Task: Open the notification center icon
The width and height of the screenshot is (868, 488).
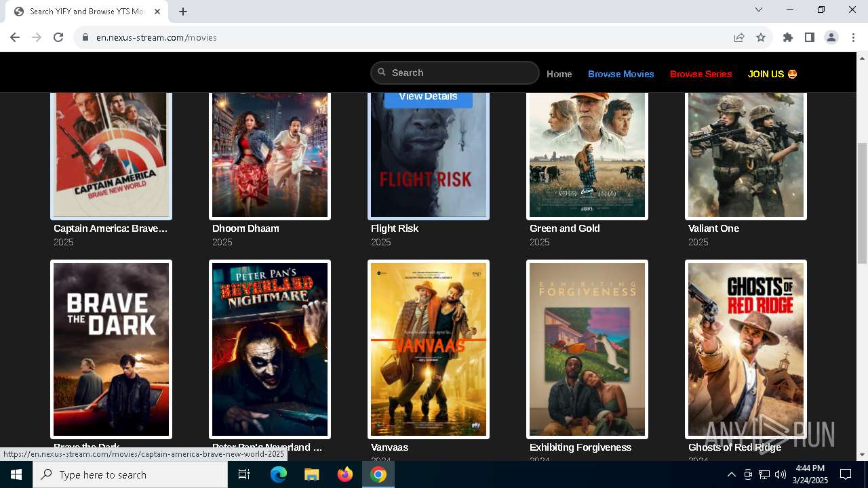Action: 846,474
